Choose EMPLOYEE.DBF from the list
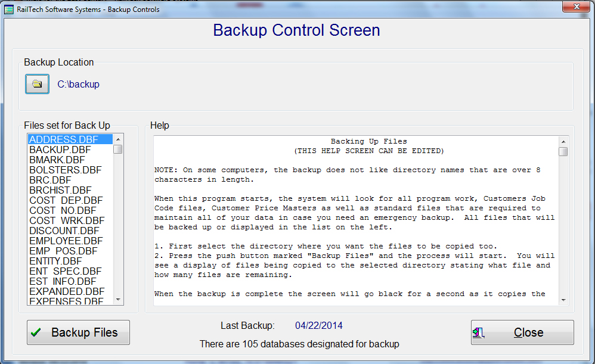The width and height of the screenshot is (595, 364). (x=66, y=241)
